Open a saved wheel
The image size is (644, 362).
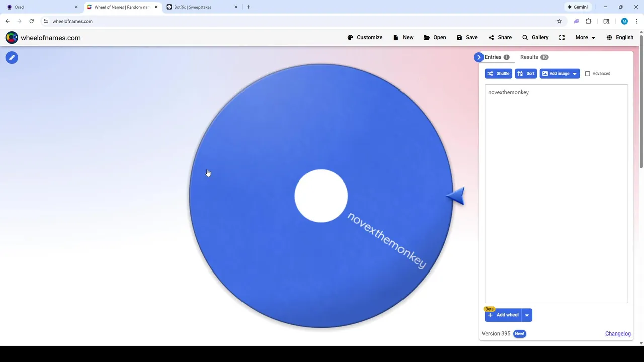click(435, 38)
